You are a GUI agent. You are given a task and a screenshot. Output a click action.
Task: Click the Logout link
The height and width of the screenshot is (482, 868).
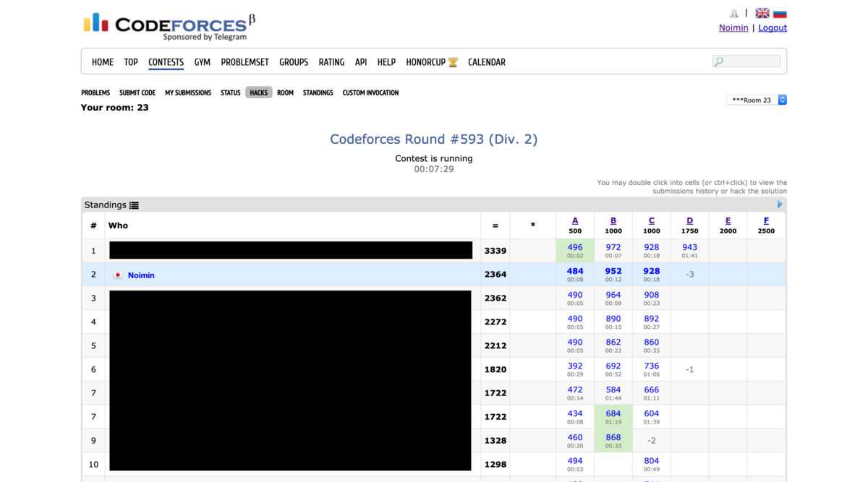point(773,27)
